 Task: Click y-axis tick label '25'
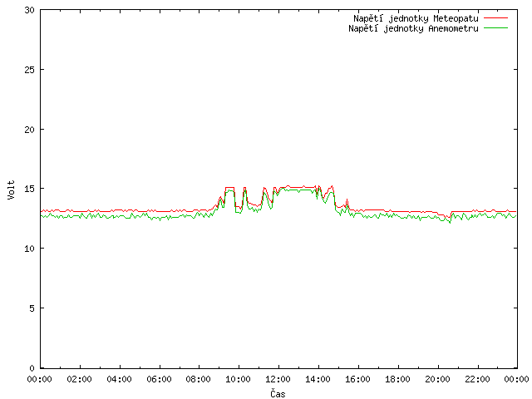[x=30, y=70]
